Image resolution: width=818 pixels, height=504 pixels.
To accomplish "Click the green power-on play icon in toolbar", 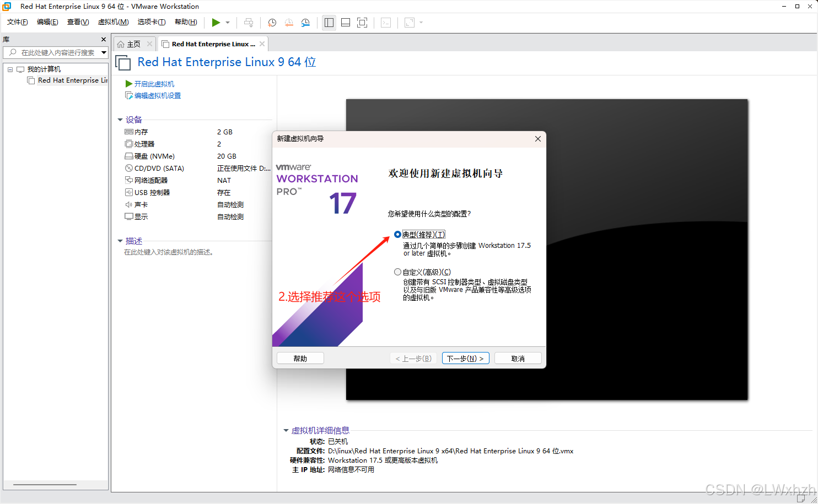I will (216, 23).
